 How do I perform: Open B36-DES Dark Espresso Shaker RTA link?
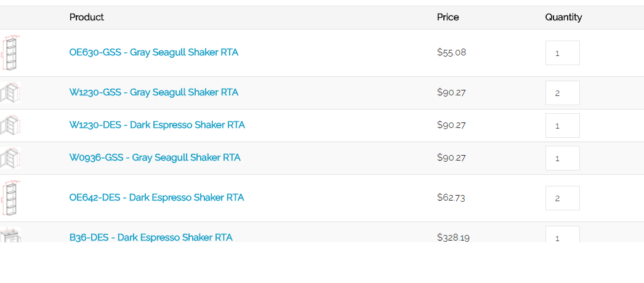tap(151, 237)
